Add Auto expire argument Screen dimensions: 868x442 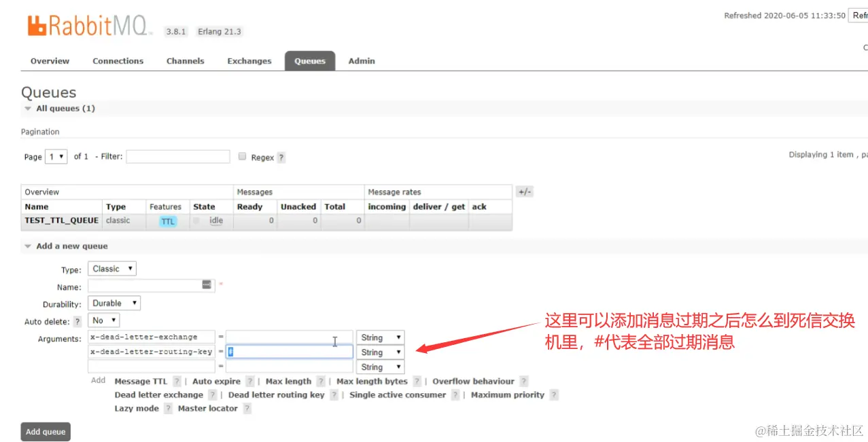point(217,382)
